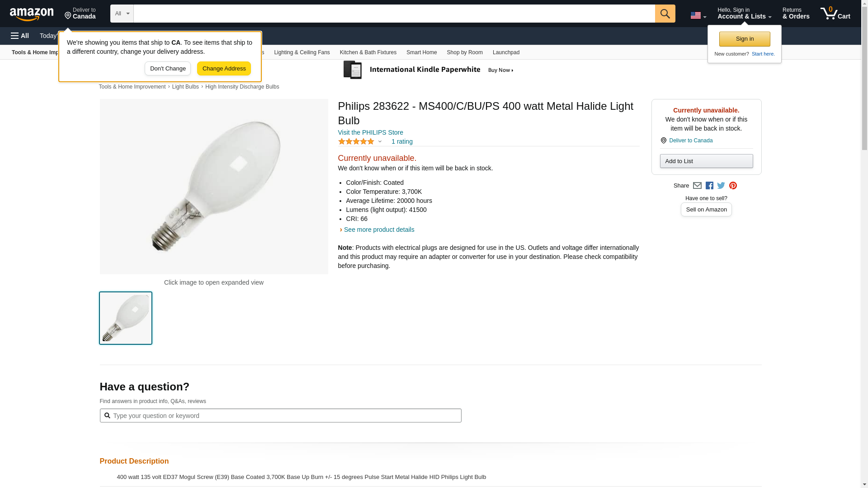Share product on Pinterest

click(733, 186)
